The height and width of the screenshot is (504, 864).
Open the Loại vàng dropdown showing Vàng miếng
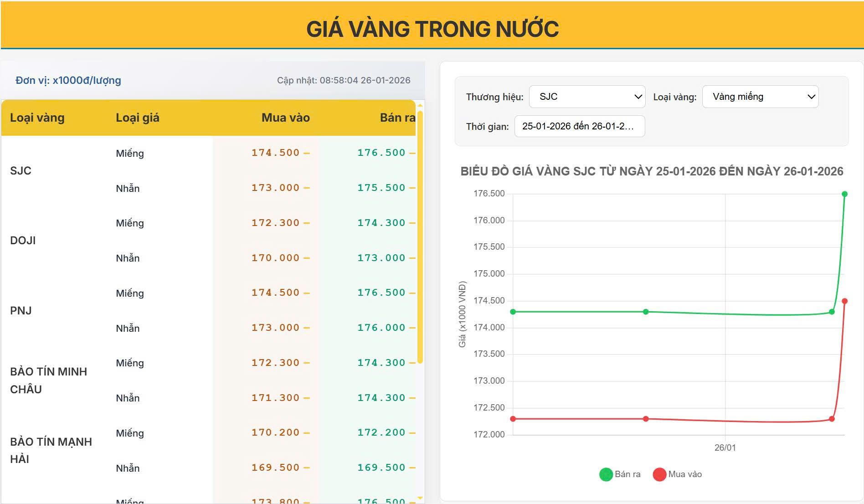[x=760, y=96]
